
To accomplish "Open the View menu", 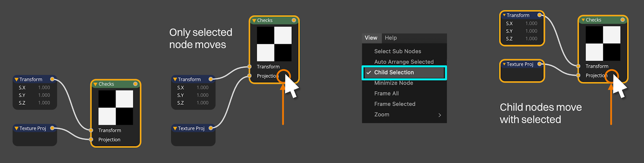I will click(x=371, y=38).
